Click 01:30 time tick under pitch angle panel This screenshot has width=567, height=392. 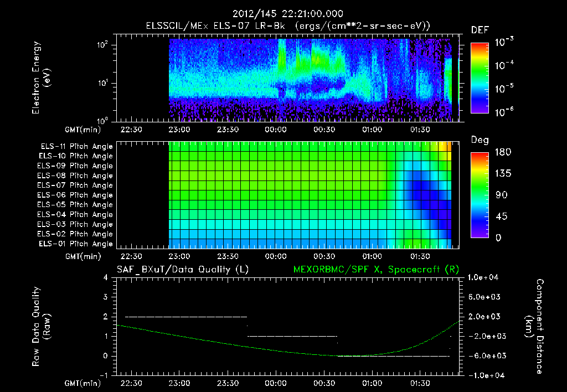420,256
